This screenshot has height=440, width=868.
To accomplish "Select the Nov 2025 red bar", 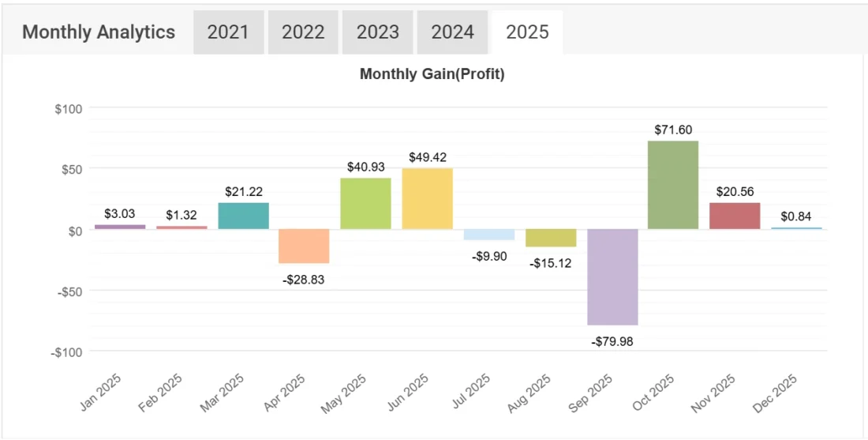I will click(735, 216).
